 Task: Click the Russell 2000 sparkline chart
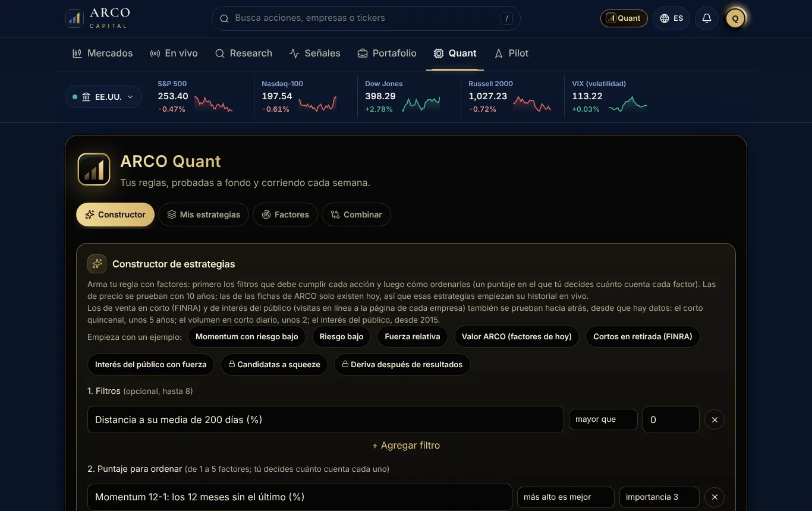coord(532,104)
